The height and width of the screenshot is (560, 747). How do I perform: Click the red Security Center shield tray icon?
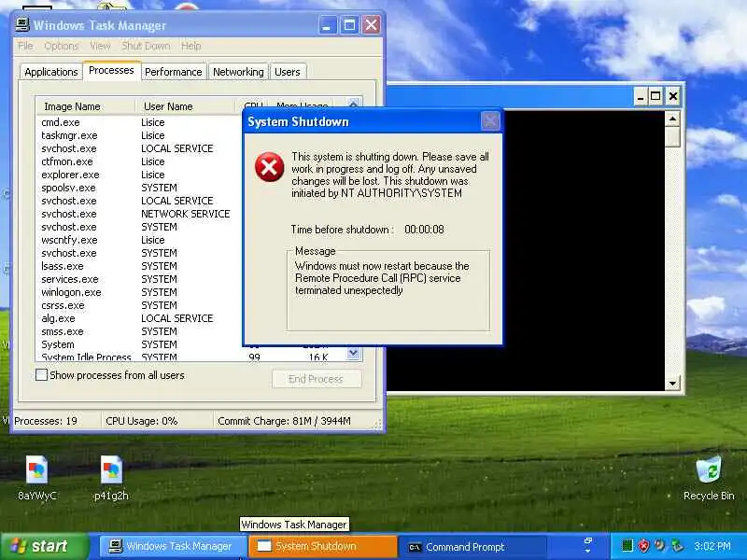643,546
